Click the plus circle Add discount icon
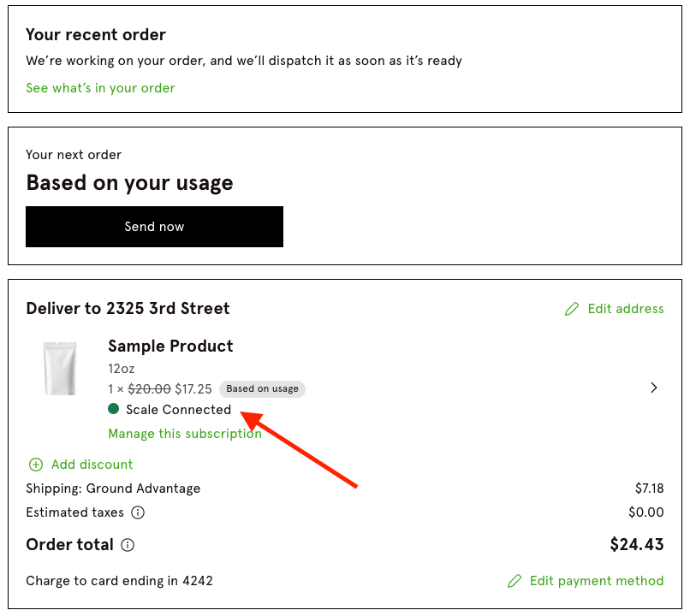The image size is (690, 616). (36, 465)
